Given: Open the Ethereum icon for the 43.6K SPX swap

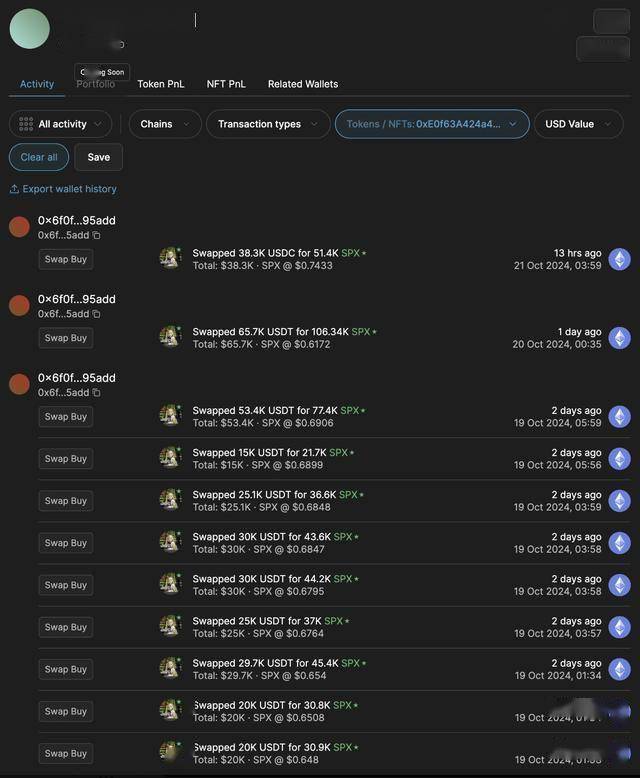Looking at the screenshot, I should (620, 543).
